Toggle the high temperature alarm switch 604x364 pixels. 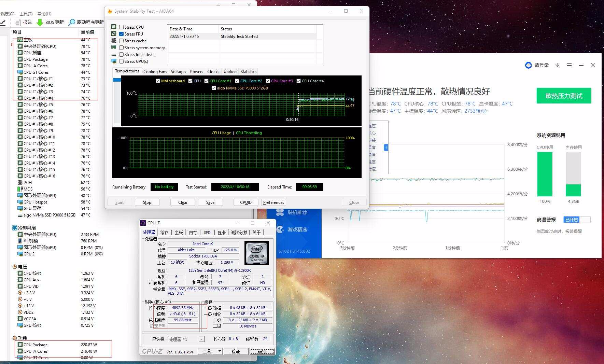tap(577, 220)
